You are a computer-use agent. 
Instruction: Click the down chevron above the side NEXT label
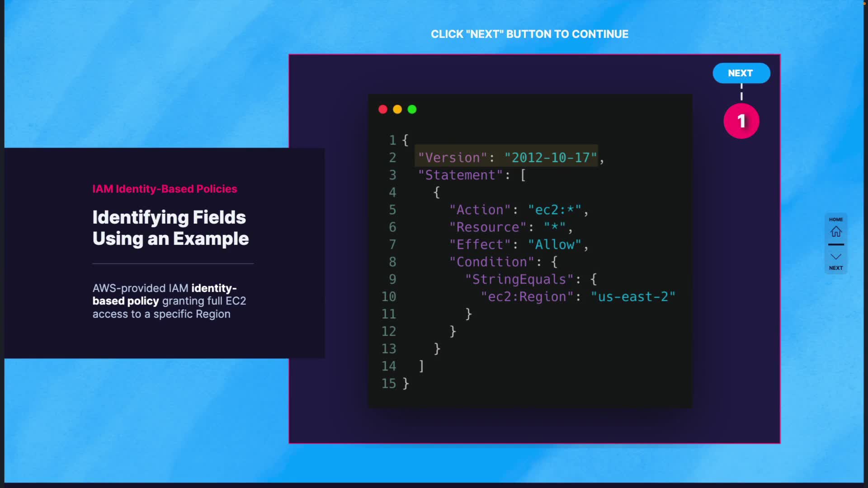pyautogui.click(x=835, y=257)
